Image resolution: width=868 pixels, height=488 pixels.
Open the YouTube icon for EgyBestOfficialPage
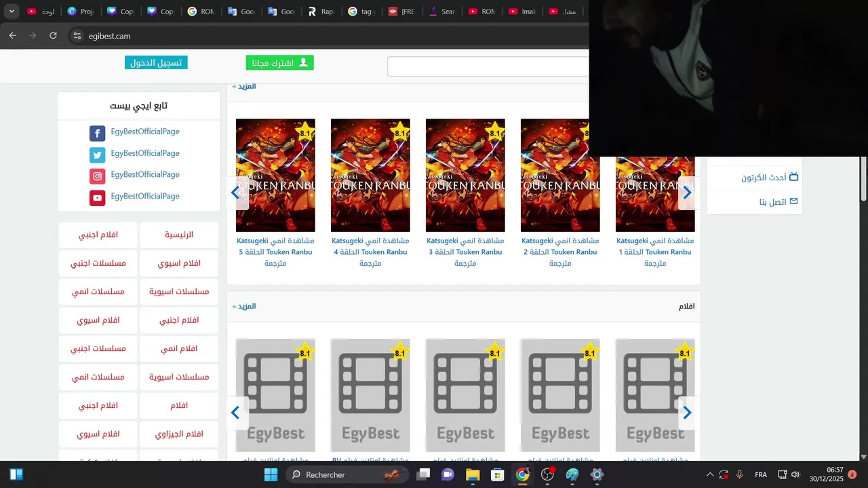pos(98,198)
